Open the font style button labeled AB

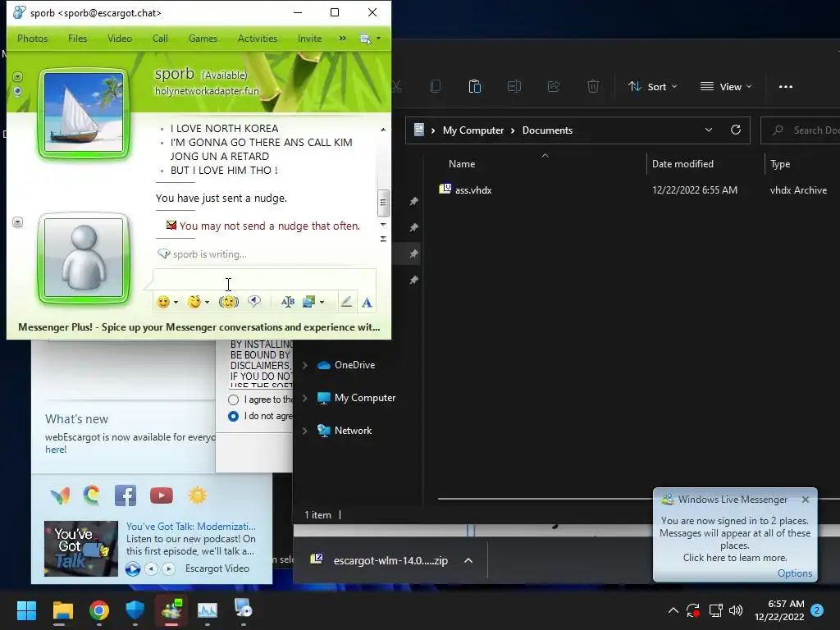point(288,302)
